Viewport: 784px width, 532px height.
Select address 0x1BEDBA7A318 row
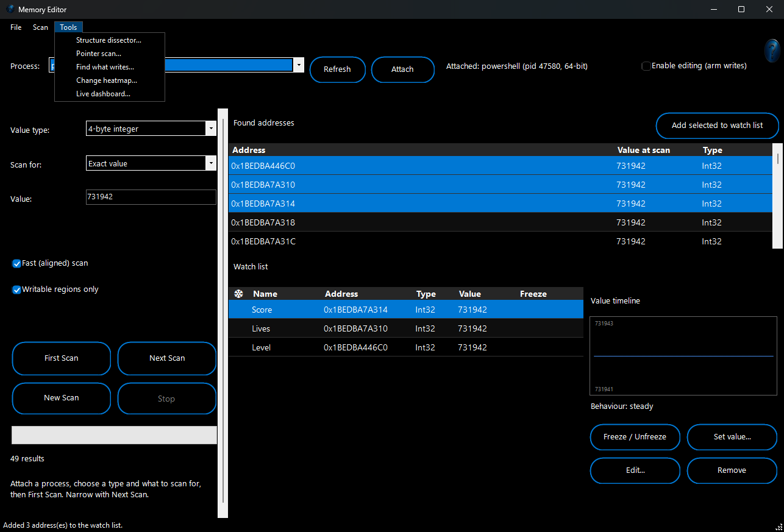(501, 222)
